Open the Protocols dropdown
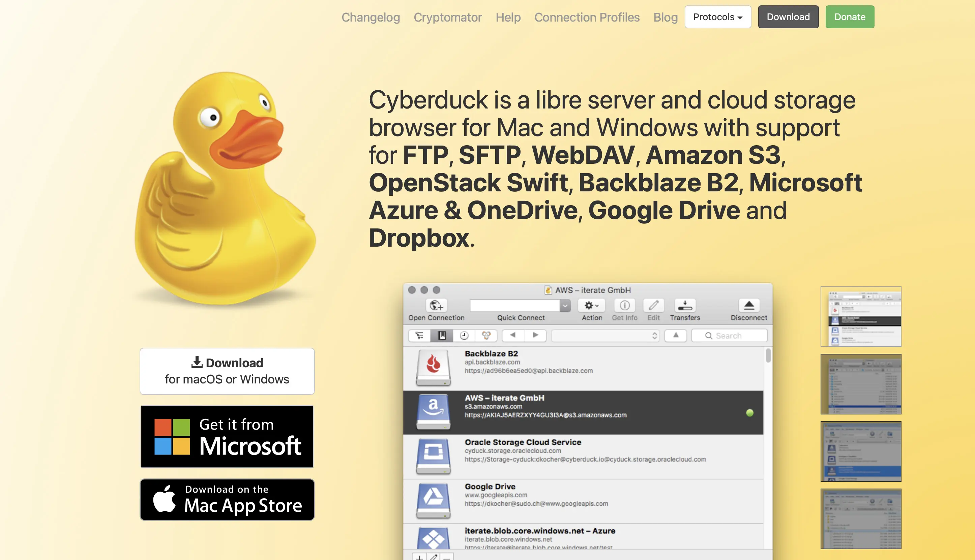Viewport: 975px width, 560px height. (x=717, y=17)
